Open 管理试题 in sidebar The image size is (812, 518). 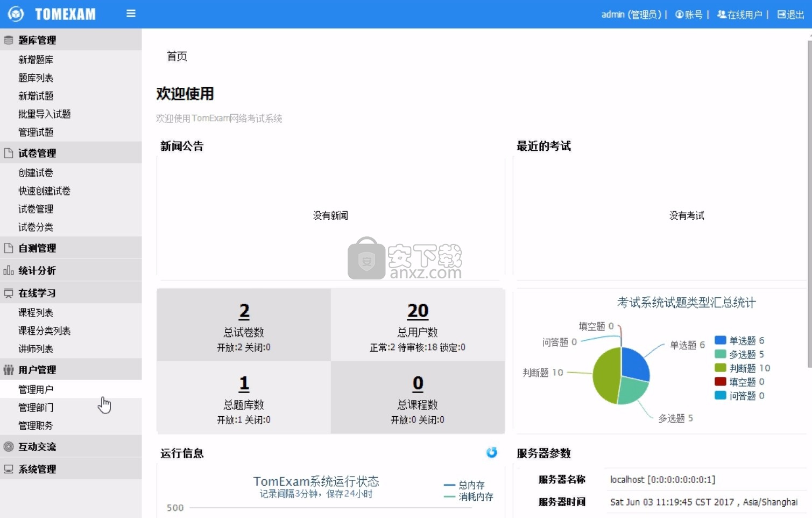(36, 132)
